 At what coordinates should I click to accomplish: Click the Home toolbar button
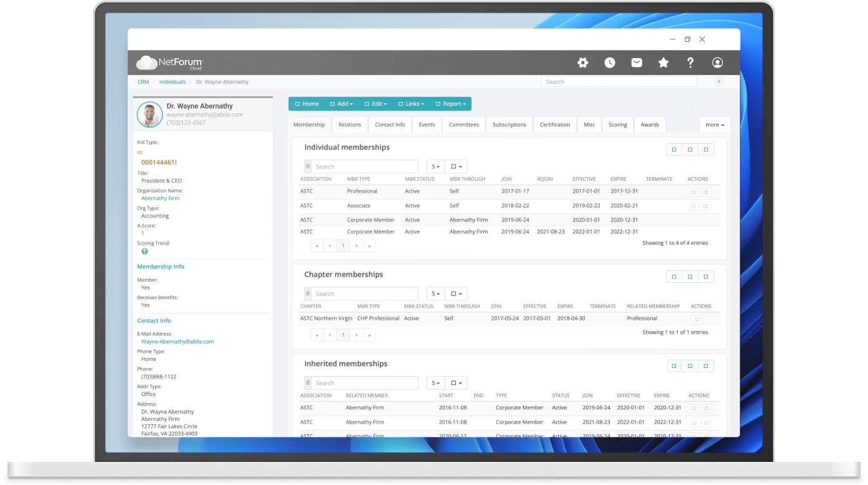[306, 104]
